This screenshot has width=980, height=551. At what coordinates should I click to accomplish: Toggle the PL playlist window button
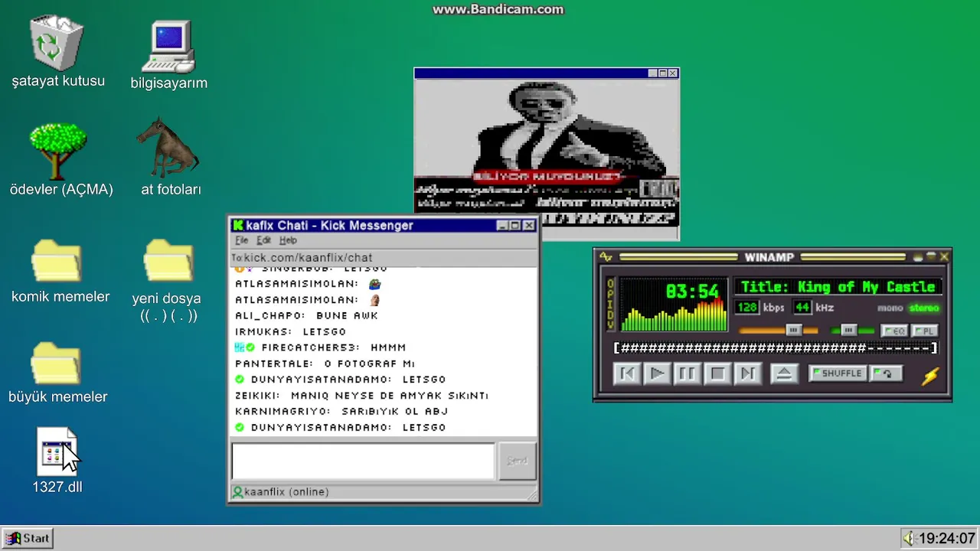[925, 331]
